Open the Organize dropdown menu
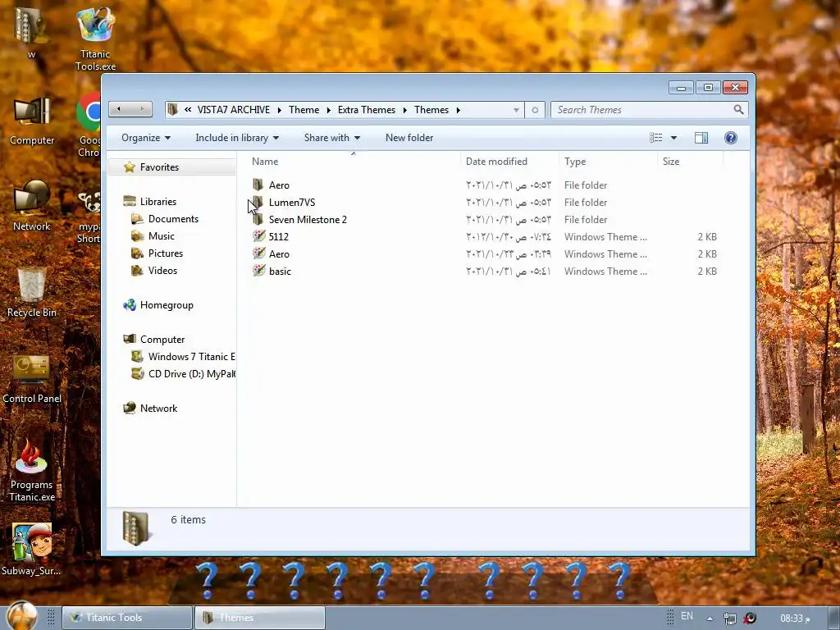This screenshot has width=840, height=630. click(146, 138)
